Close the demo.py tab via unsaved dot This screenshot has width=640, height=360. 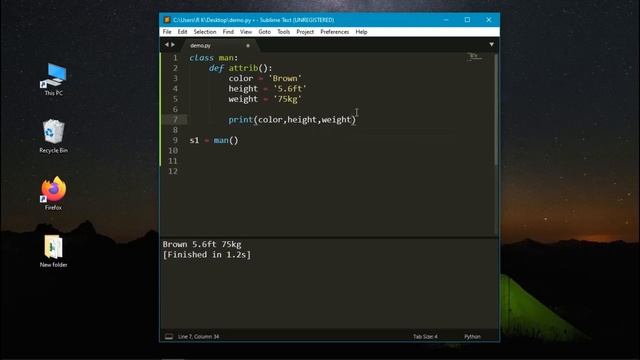[248, 46]
